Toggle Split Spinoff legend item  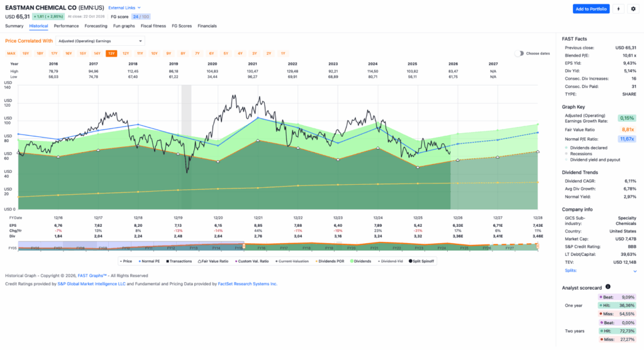[421, 261]
